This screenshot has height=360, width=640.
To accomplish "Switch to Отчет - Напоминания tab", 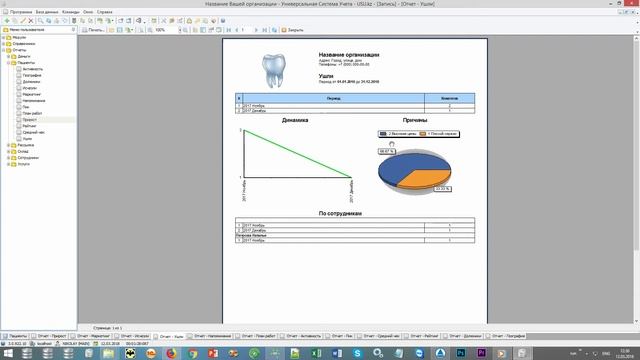I will pos(209,336).
